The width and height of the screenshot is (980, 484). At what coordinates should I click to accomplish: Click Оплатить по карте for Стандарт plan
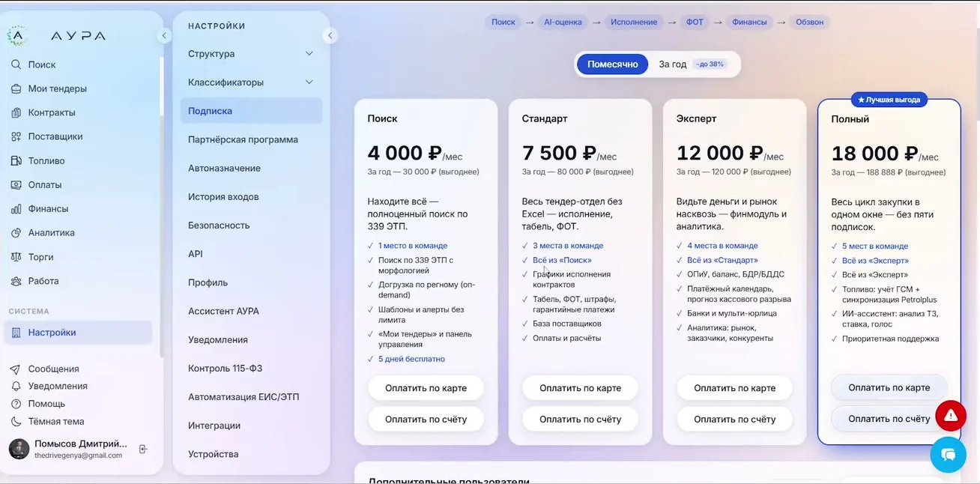580,388
